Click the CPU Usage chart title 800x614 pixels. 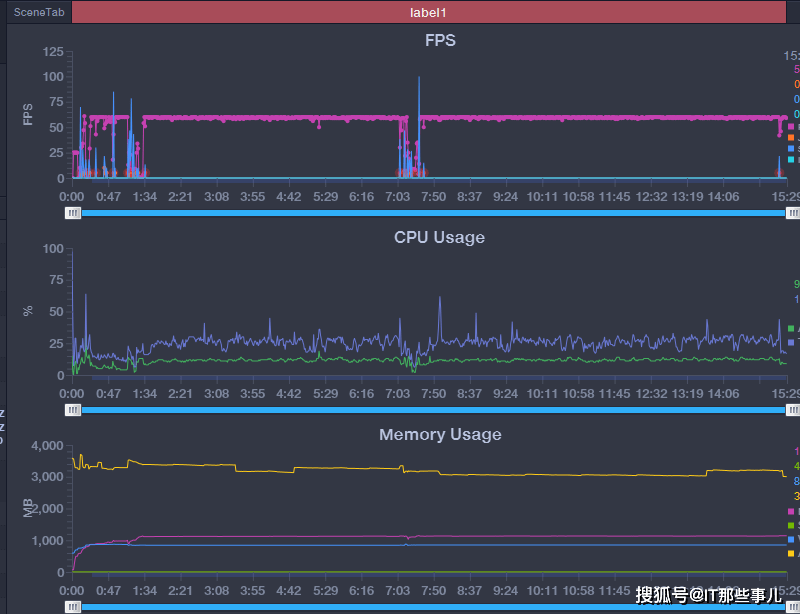(440, 237)
